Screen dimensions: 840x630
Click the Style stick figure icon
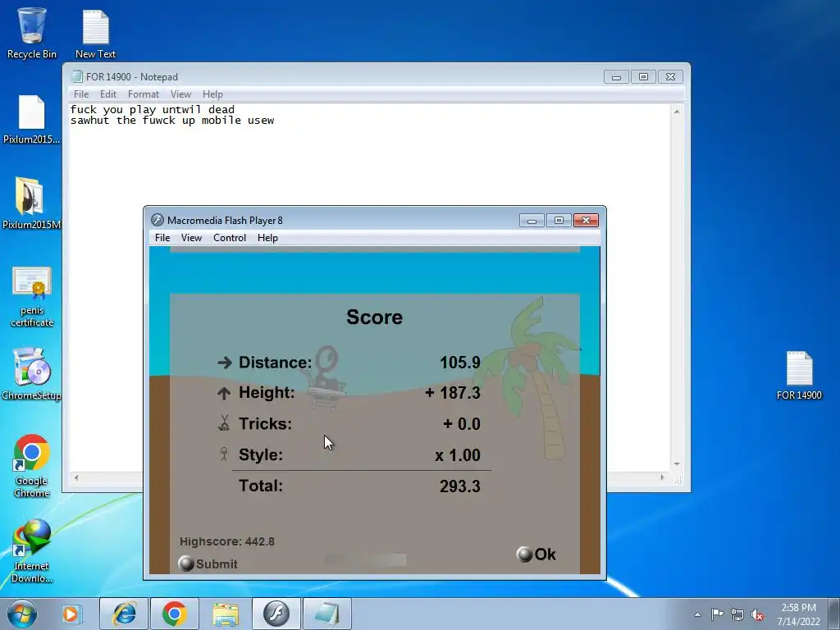click(224, 454)
